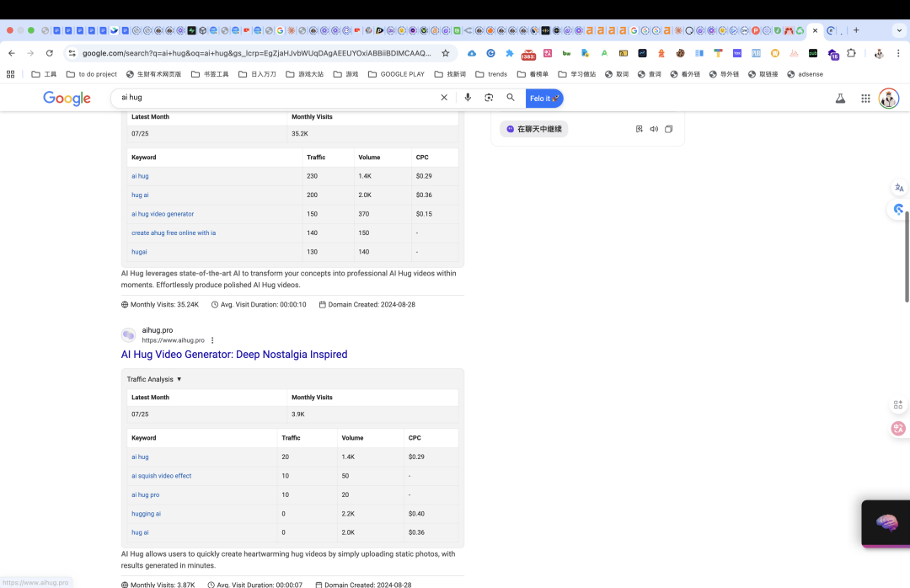Open the 生财有术网页版 bookmark

(x=154, y=74)
